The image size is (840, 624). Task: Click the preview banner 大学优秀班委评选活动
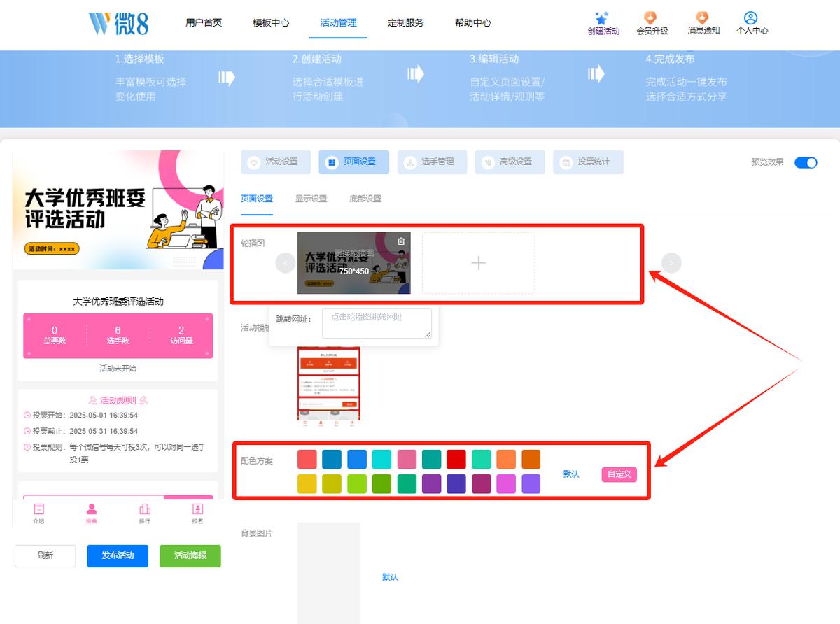tap(118, 210)
